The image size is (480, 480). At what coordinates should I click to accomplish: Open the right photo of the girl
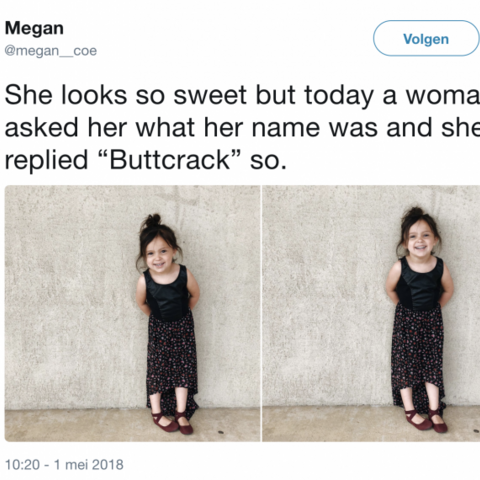(x=371, y=313)
